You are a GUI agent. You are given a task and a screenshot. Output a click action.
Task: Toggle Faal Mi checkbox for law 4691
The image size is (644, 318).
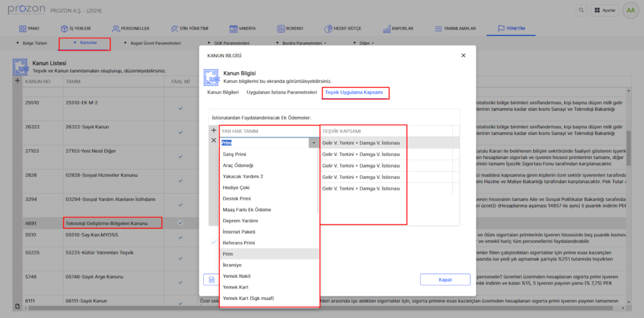pyautogui.click(x=180, y=222)
